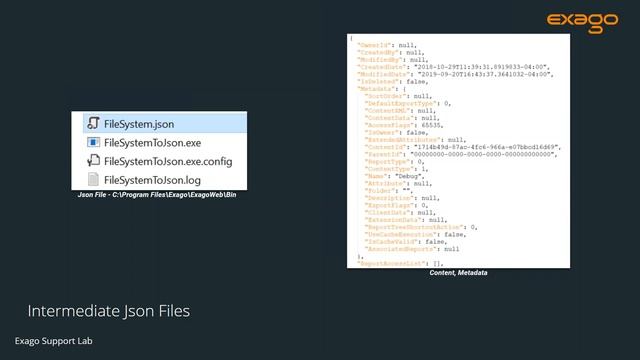Click the Exago logo
This screenshot has height=360, width=640.
pos(582,22)
